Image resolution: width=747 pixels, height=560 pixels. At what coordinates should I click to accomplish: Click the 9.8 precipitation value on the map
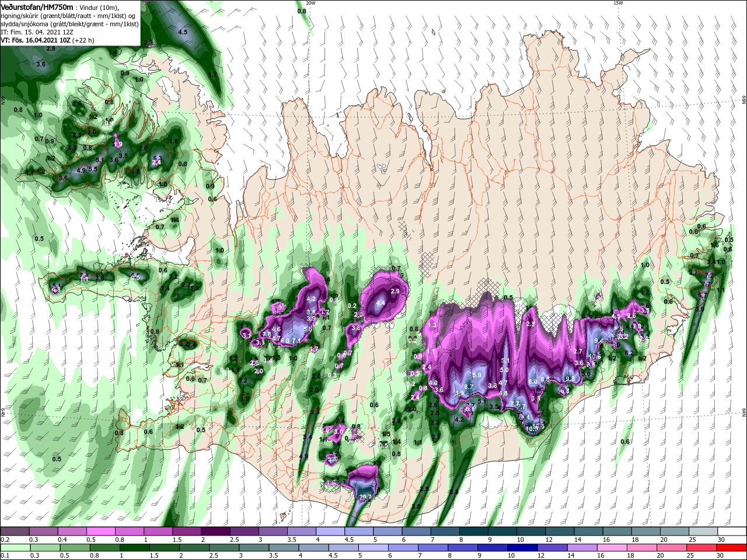tap(570, 379)
